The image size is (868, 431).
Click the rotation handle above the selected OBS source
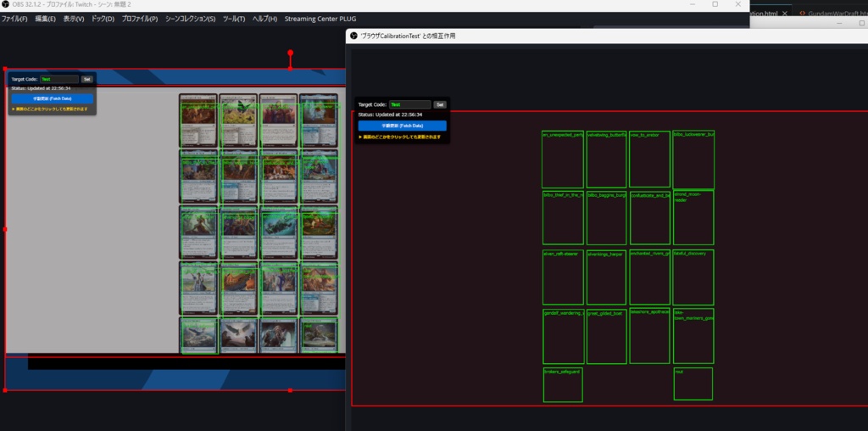click(290, 53)
